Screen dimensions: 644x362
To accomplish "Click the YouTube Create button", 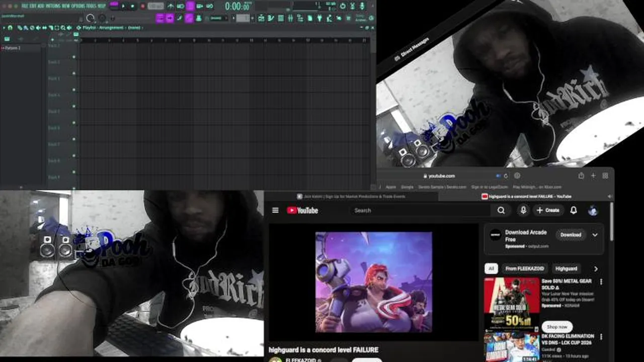I will coord(548,210).
